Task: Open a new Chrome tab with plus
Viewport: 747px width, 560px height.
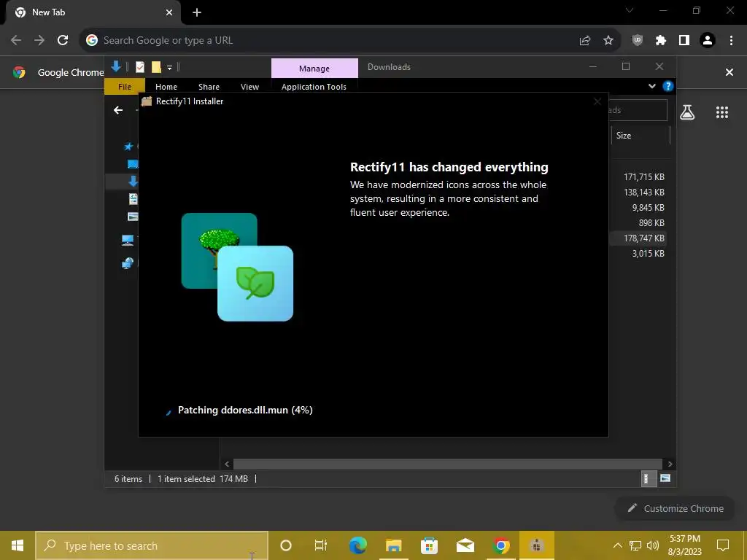Action: coord(197,12)
